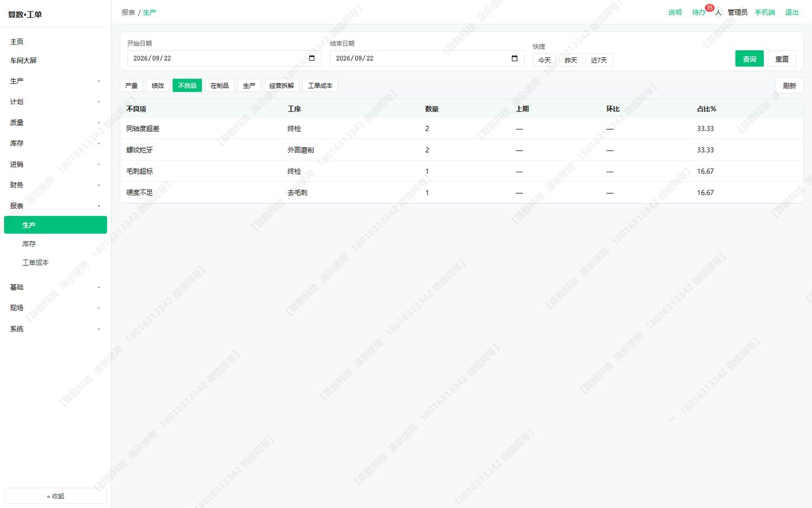Click the 重置 reset button

pyautogui.click(x=782, y=58)
